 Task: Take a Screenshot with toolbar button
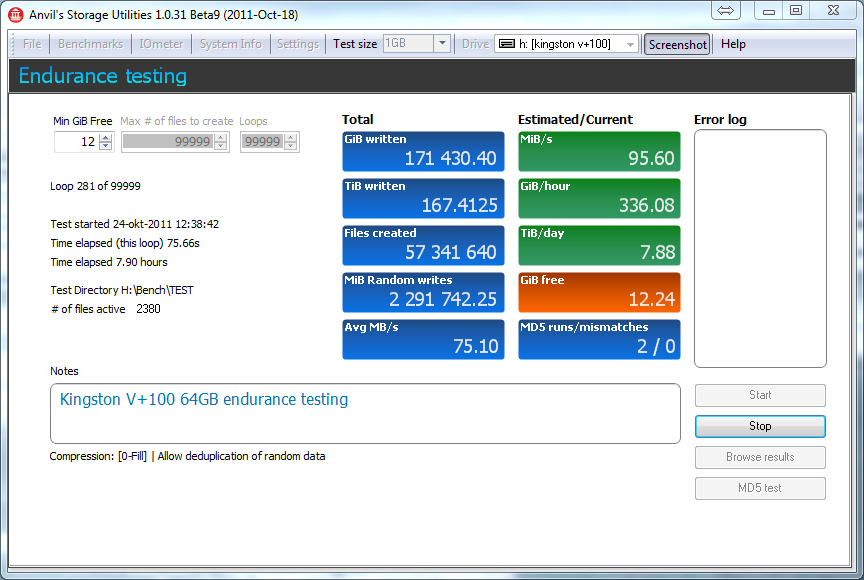coord(677,44)
